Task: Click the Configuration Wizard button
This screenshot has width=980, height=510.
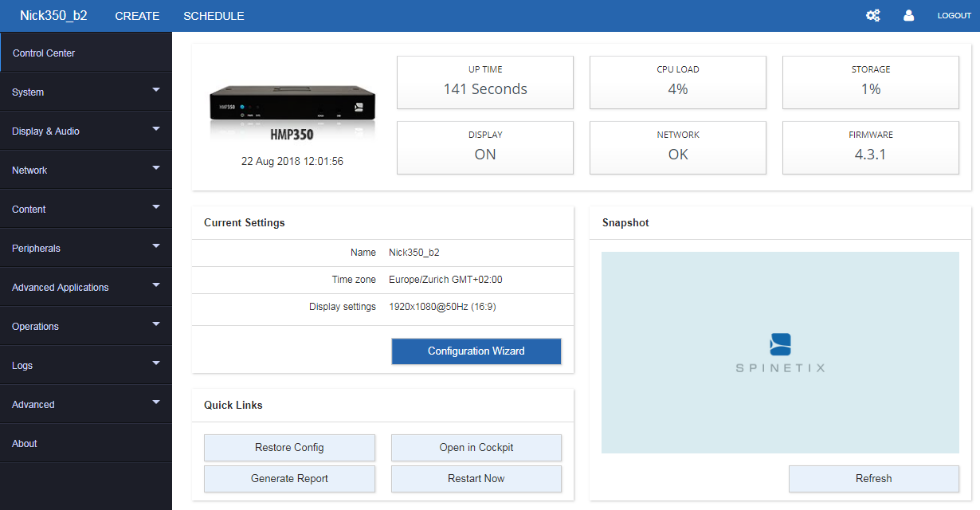Action: tap(476, 351)
